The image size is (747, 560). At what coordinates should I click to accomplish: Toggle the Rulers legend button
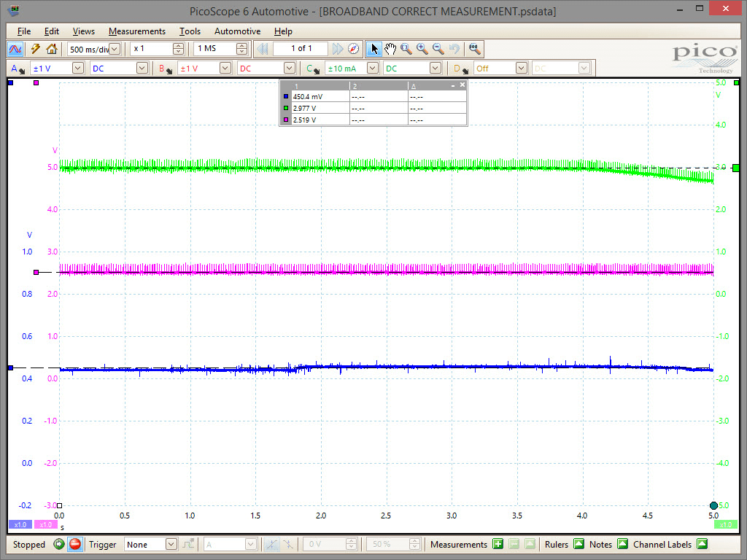[578, 544]
